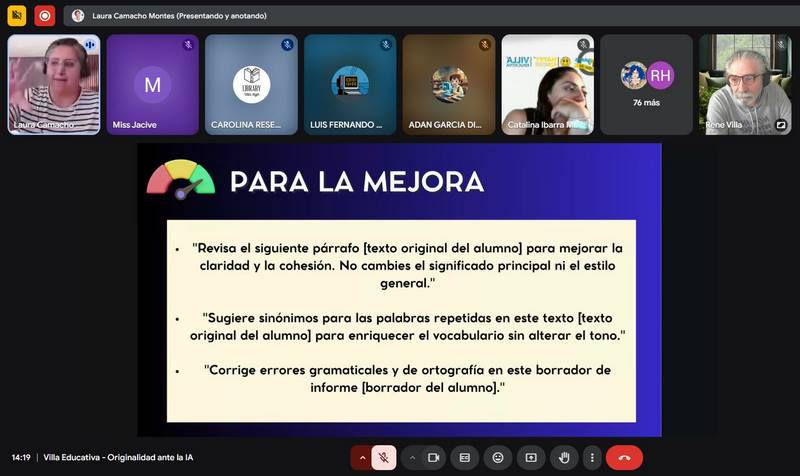This screenshot has width=800, height=476.
Task: Click the audio indicator on Laura Camacho tile
Action: pos(90,45)
